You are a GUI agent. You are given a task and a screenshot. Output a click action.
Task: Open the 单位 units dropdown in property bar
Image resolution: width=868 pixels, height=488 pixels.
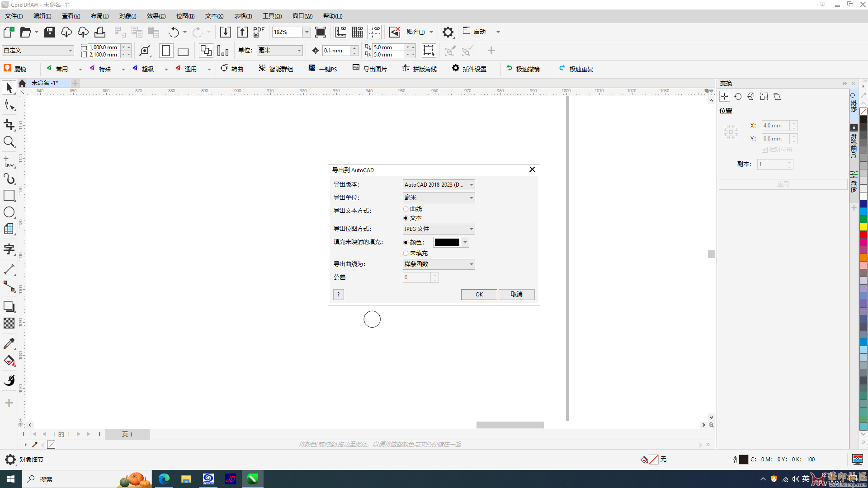pos(280,51)
